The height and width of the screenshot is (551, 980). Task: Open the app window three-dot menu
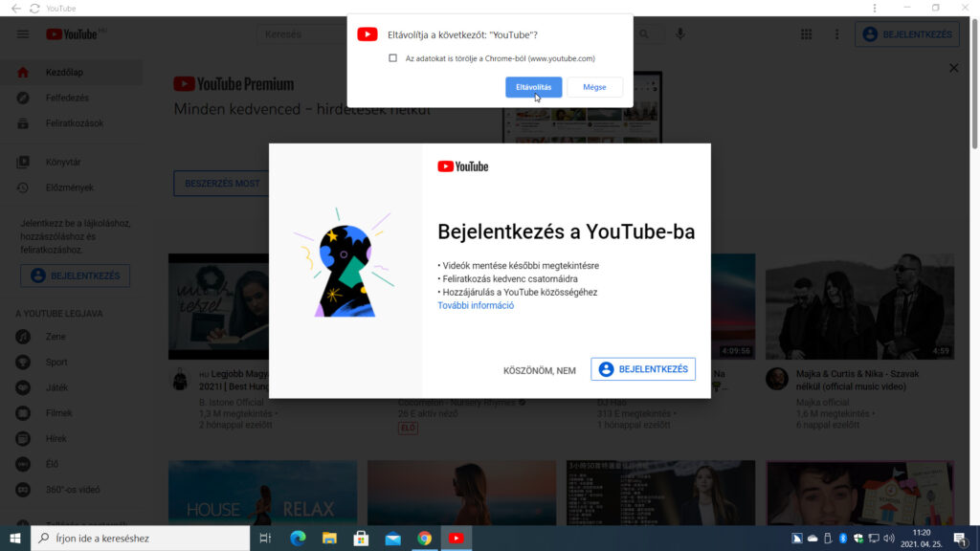pyautogui.click(x=875, y=8)
